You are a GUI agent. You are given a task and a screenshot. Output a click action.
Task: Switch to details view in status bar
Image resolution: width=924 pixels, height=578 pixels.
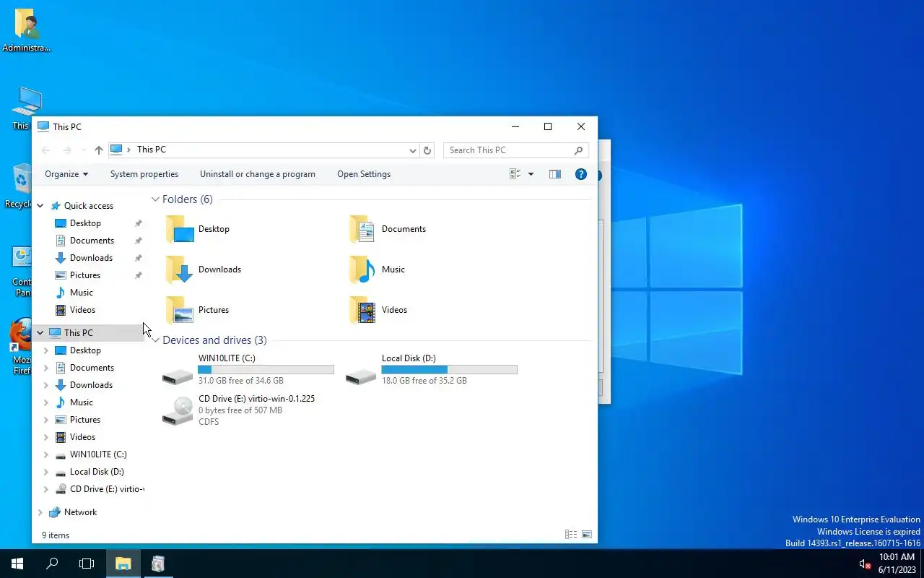[x=571, y=535]
